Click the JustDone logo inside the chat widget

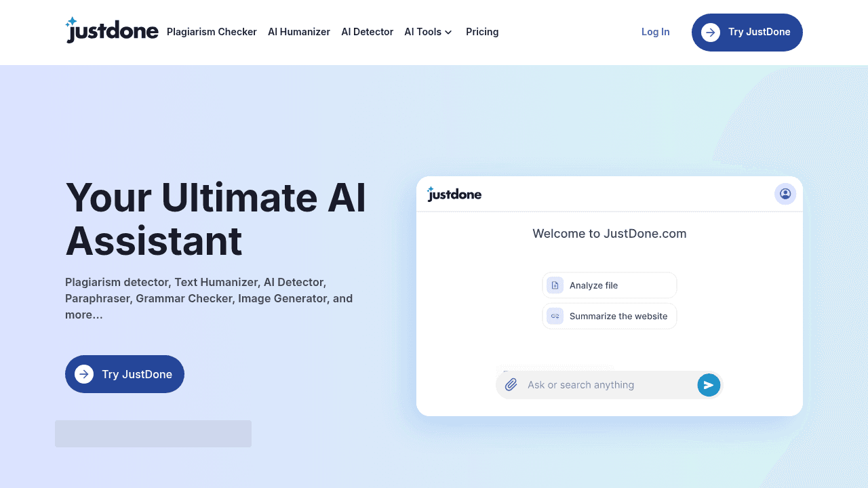tap(454, 194)
